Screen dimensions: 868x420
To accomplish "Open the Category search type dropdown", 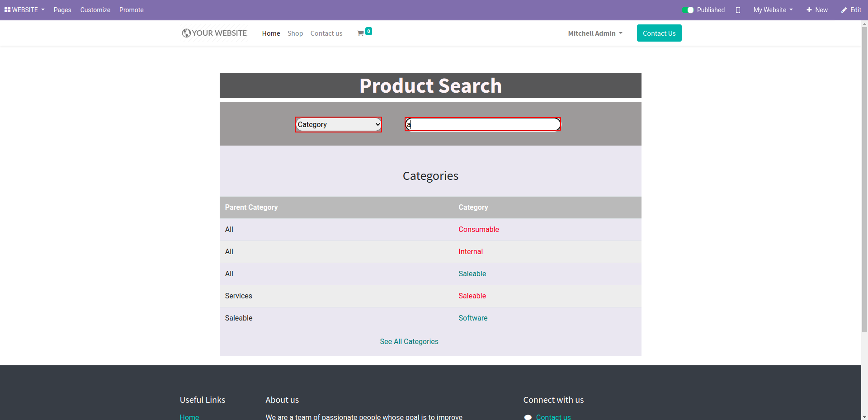I will pos(338,124).
